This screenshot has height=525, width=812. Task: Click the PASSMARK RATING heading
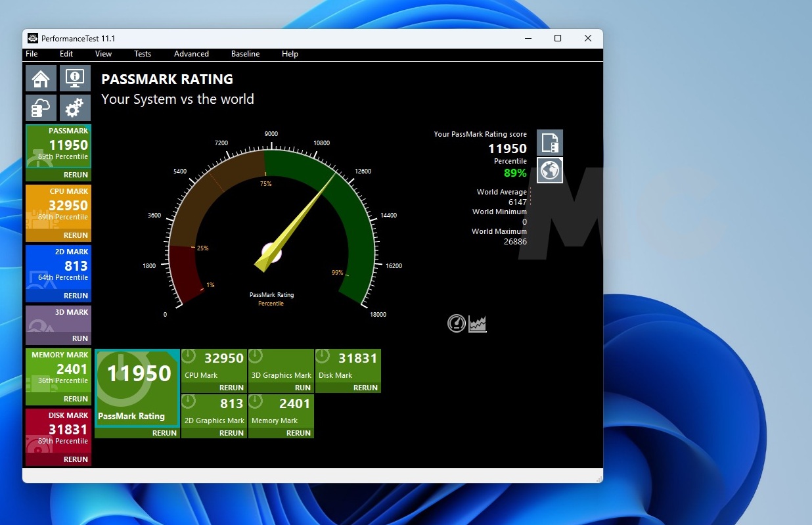coord(167,80)
